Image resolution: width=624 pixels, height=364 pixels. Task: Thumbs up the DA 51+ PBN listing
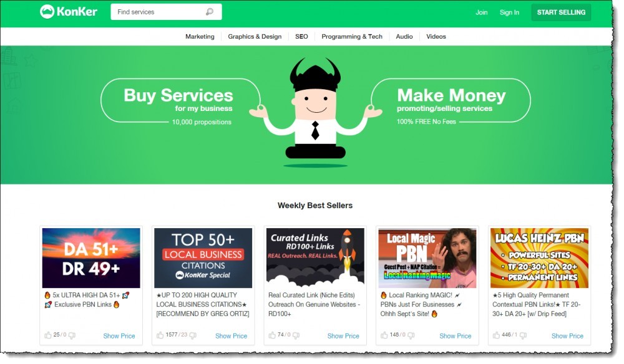click(x=48, y=335)
